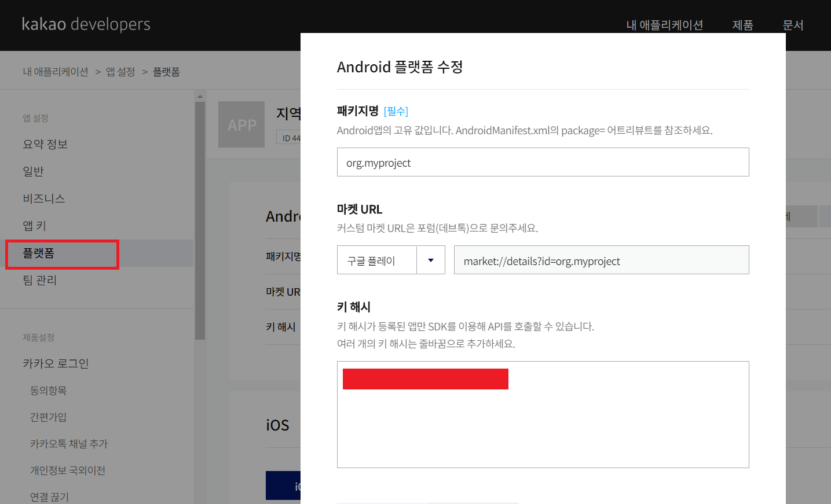Click the market URL field

click(602, 260)
